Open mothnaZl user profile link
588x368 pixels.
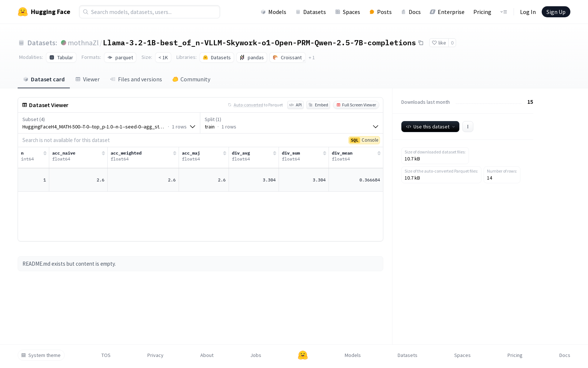(83, 43)
